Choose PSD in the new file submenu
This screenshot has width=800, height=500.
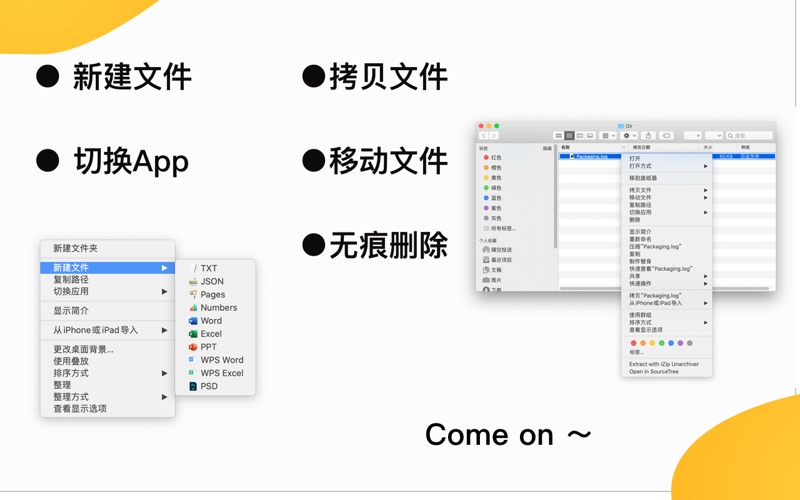click(x=215, y=386)
